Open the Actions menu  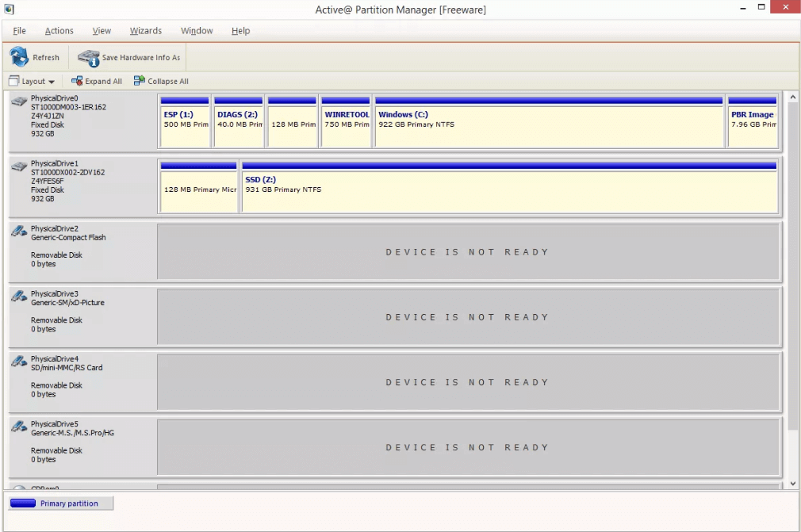[59, 31]
